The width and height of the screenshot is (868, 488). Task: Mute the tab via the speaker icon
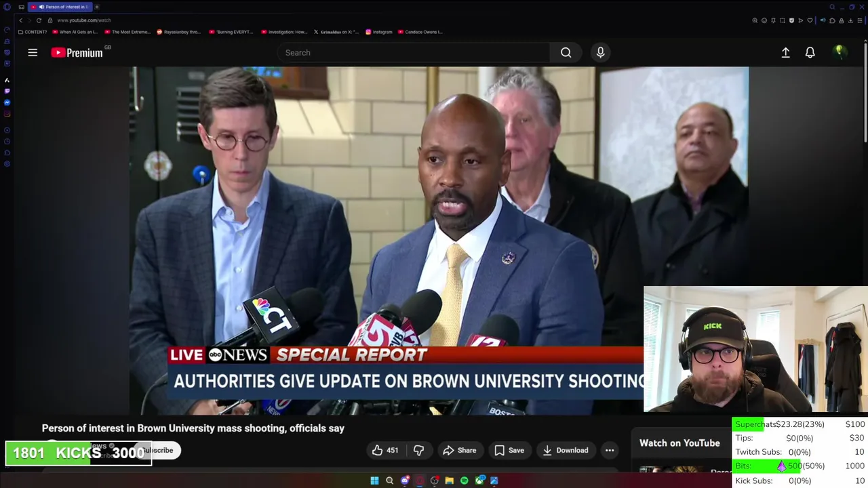point(42,7)
